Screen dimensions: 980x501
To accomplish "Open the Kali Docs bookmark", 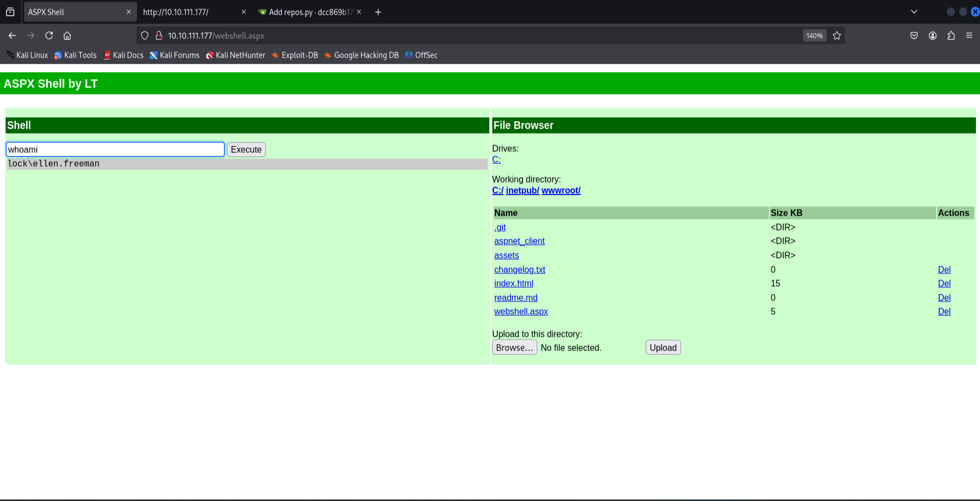I will [124, 55].
